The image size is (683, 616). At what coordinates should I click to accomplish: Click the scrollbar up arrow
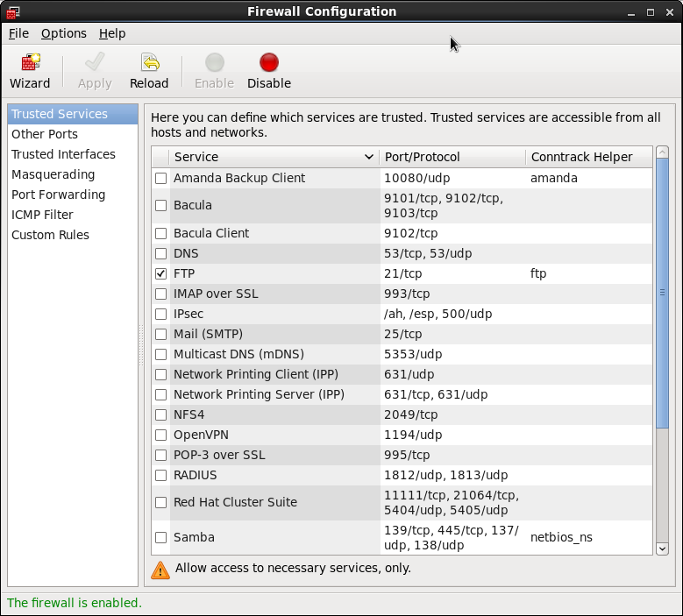[662, 152]
